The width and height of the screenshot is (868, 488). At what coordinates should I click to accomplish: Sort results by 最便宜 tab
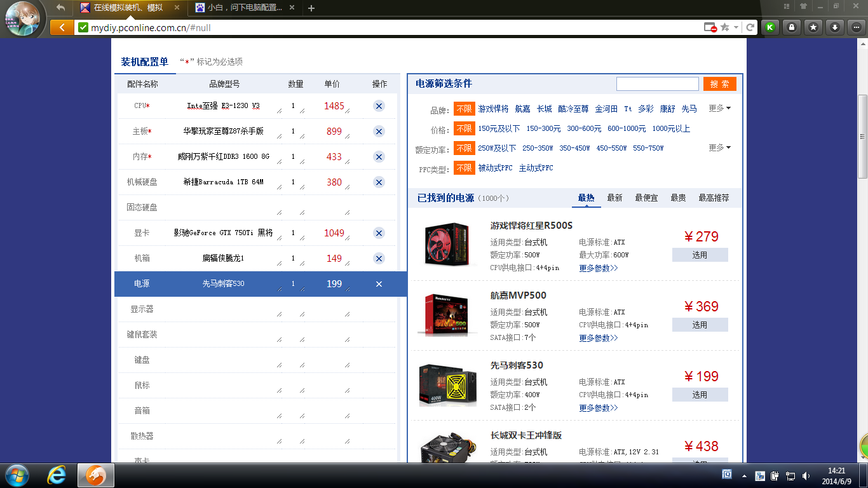pyautogui.click(x=646, y=198)
